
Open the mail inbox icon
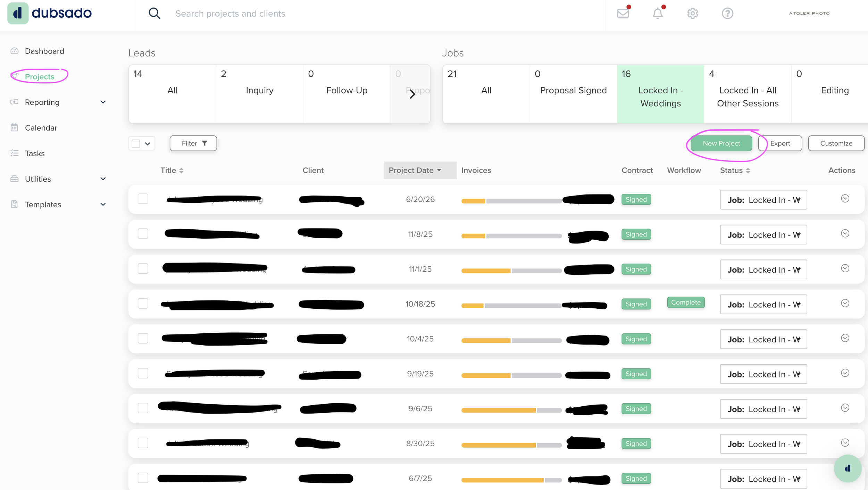click(x=623, y=13)
